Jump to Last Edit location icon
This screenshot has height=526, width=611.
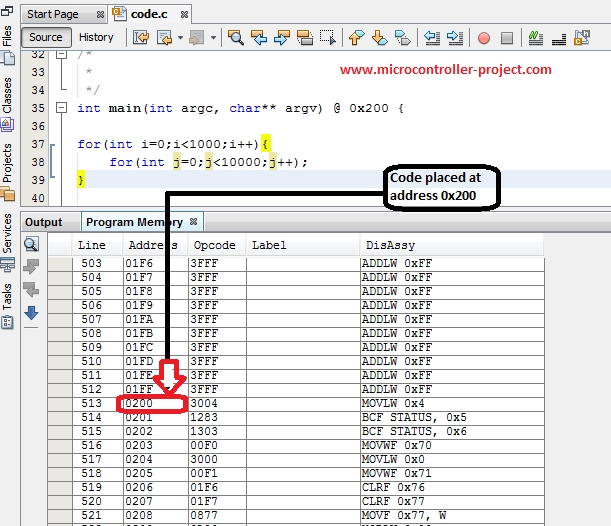tap(141, 38)
